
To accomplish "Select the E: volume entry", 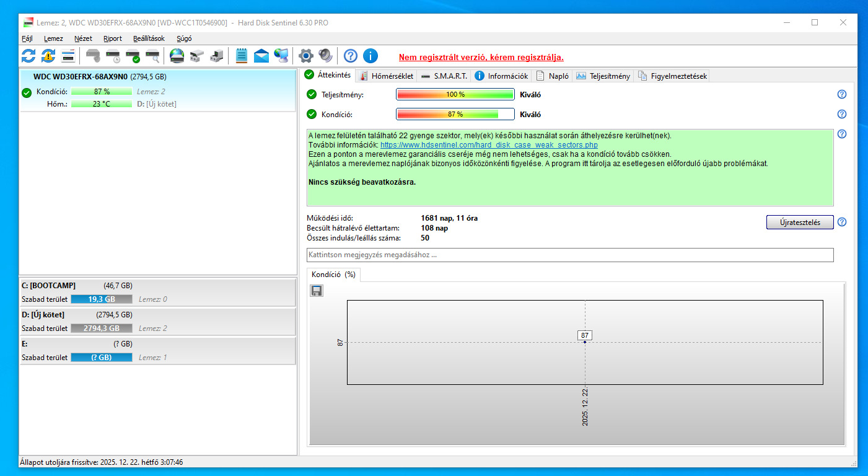I will click(x=159, y=351).
